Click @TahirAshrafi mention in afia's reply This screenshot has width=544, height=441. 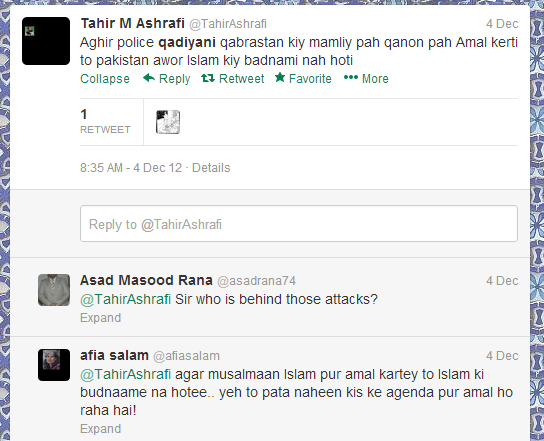126,374
